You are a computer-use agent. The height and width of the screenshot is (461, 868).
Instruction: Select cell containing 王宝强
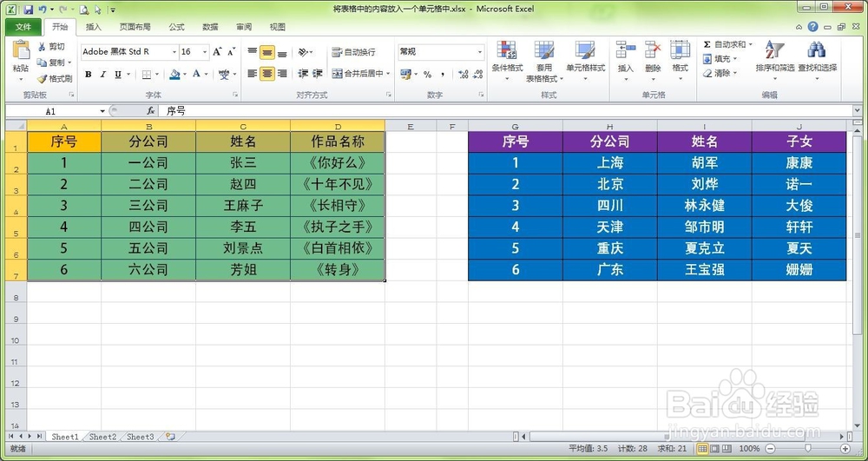click(704, 270)
